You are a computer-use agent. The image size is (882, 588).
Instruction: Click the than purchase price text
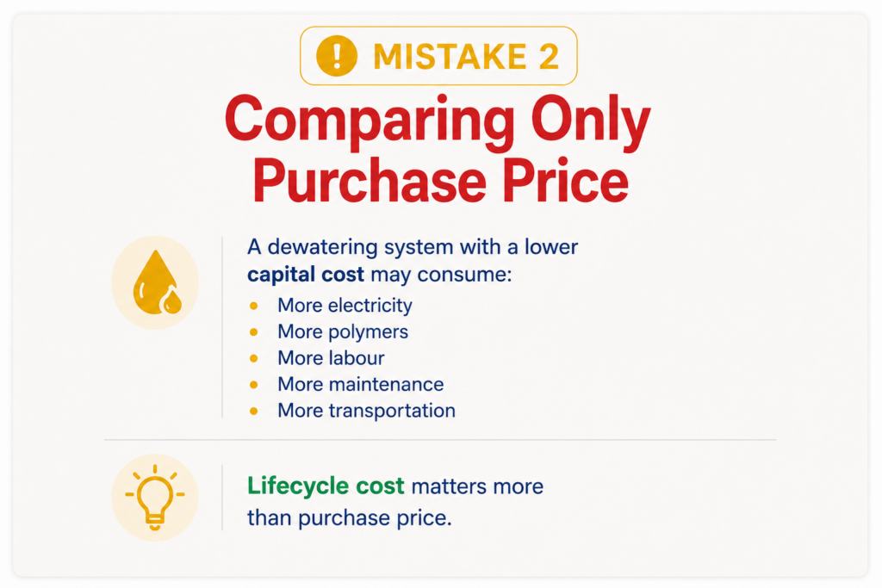tap(350, 517)
